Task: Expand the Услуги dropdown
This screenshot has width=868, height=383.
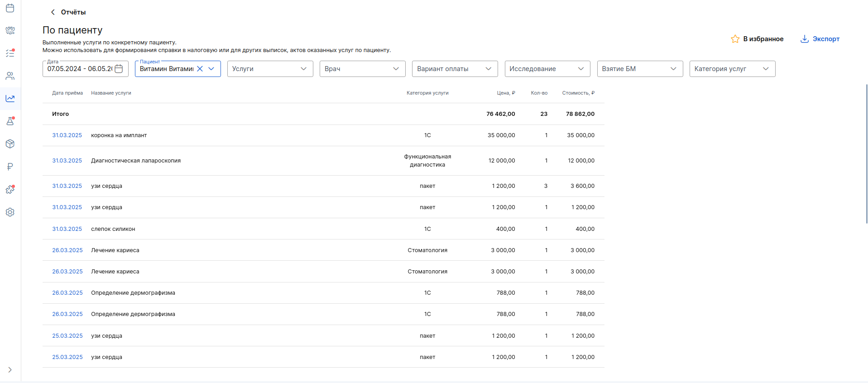Action: (x=270, y=69)
